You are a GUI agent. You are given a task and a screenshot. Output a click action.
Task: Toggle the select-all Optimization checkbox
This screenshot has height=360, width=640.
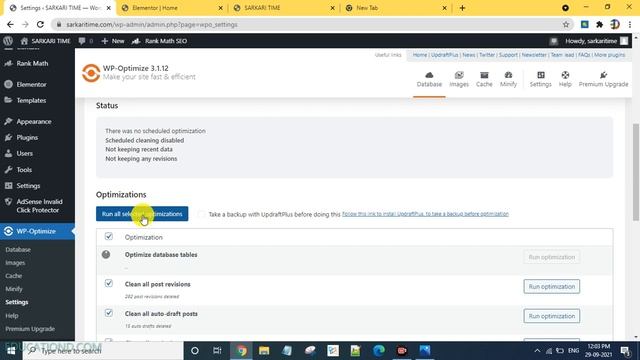(109, 236)
